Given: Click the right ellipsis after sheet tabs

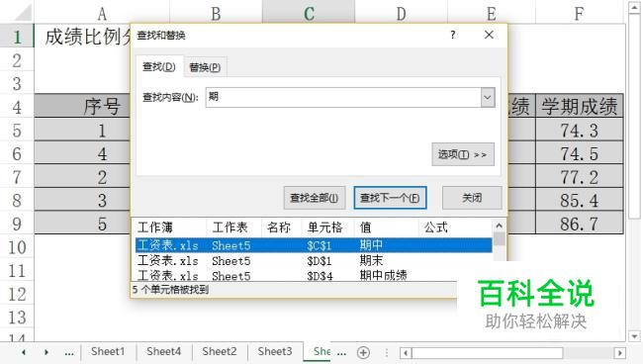Looking at the screenshot, I should 341,352.
